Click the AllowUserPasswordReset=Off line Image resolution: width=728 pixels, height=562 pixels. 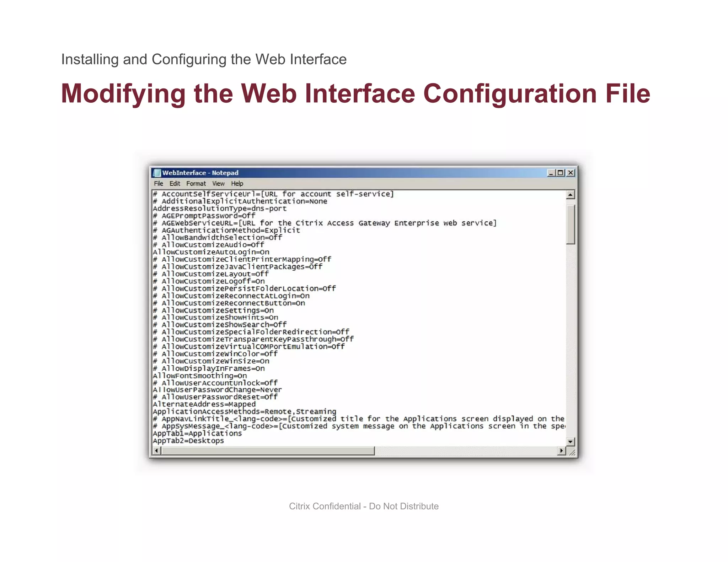point(215,397)
